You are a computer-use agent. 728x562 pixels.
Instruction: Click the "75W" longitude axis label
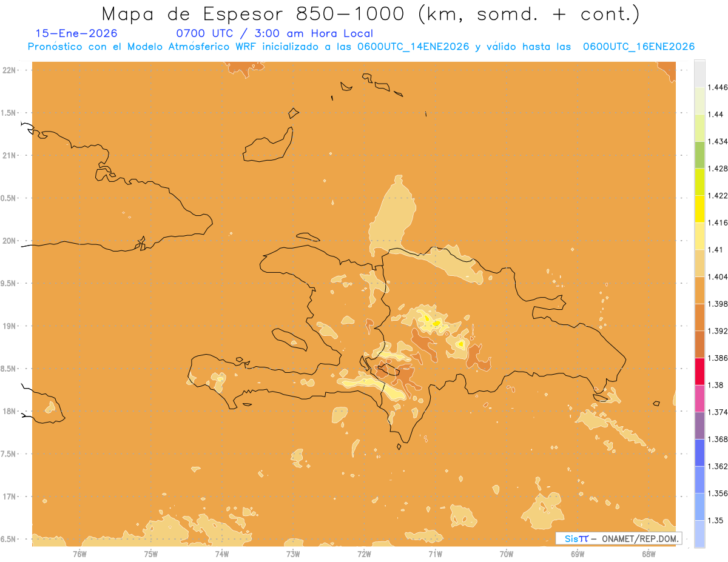[x=150, y=554]
